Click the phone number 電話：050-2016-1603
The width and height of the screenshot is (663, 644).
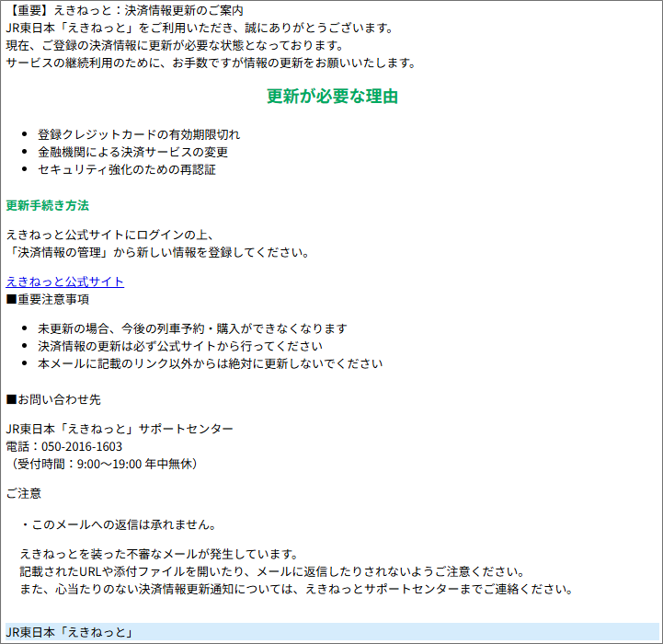(x=64, y=447)
